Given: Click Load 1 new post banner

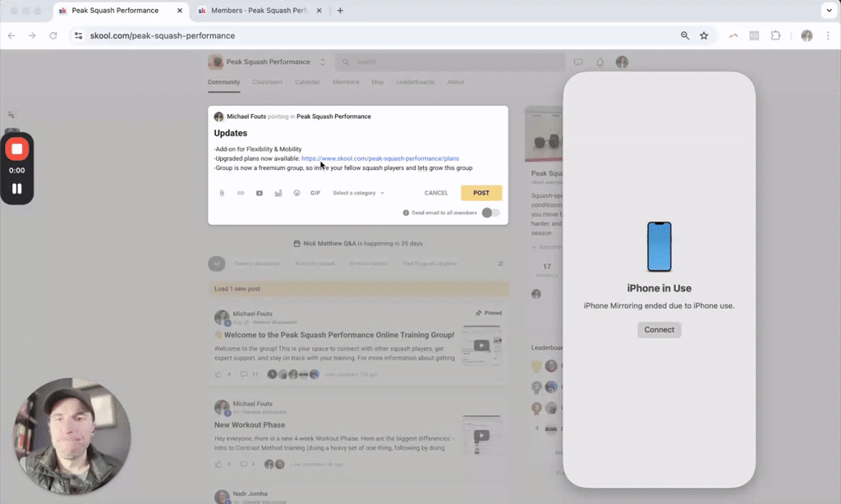Looking at the screenshot, I should [358, 288].
